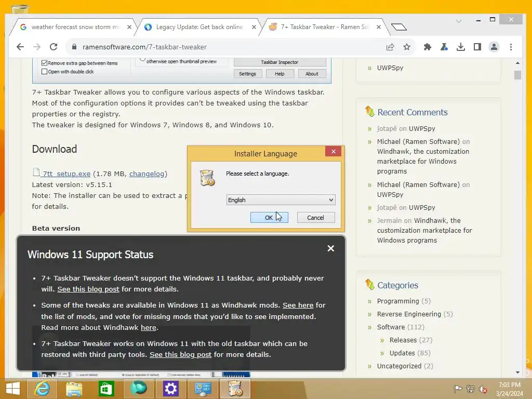Open the Windows Store taskbar icon
This screenshot has height=399, width=532.
click(x=106, y=389)
